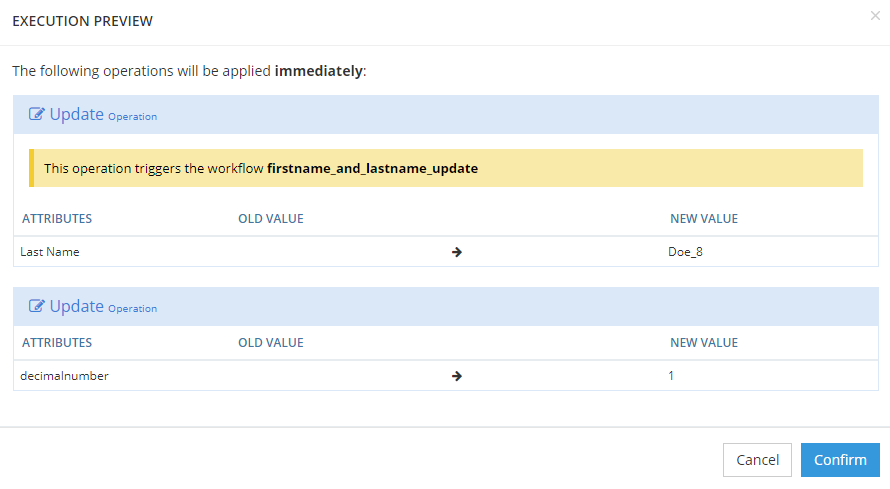Select the firstname_and_lastname_update workflow name

(372, 168)
